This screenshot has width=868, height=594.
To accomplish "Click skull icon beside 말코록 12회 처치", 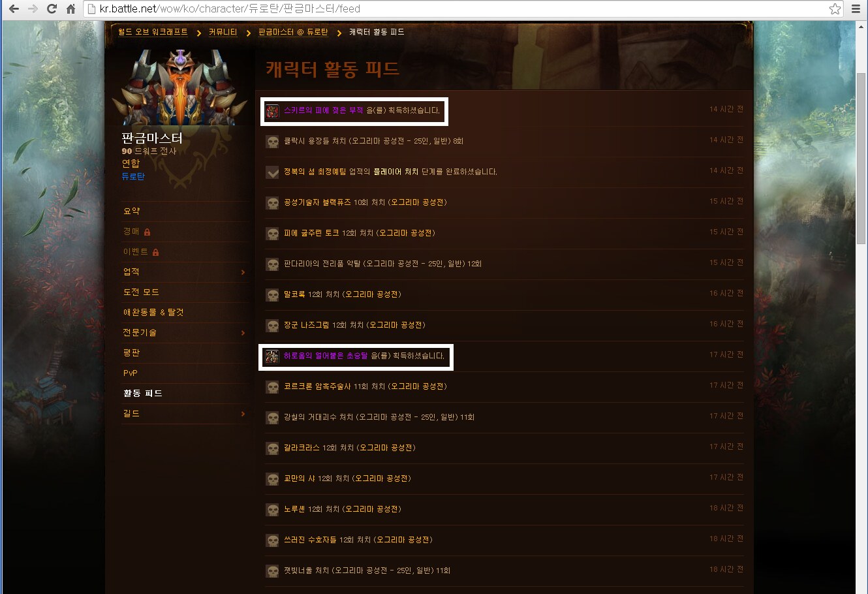I will click(272, 295).
